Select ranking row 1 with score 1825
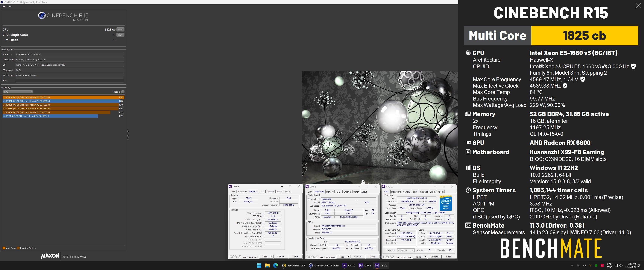Screen dimensions: 644x270 pyautogui.click(x=63, y=97)
